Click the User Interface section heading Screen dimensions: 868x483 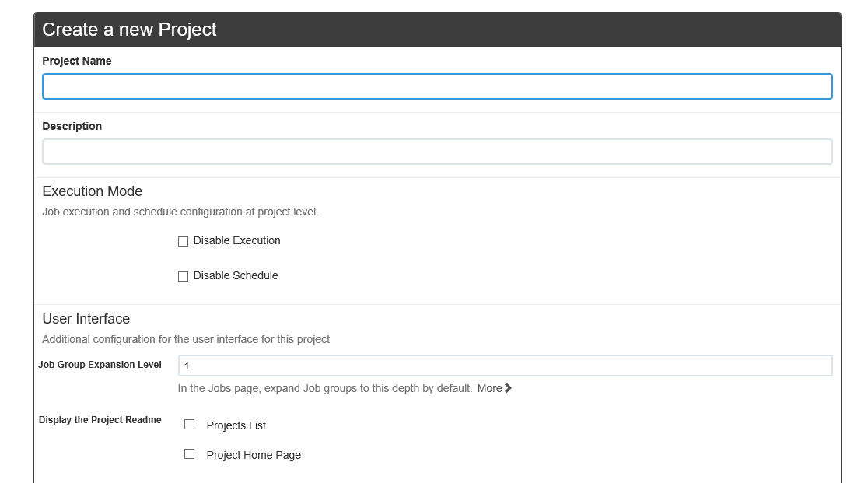(x=86, y=319)
